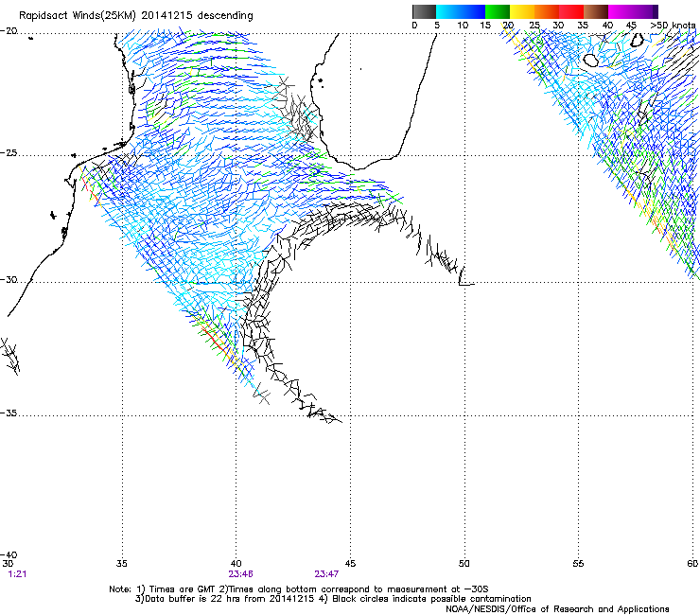Image resolution: width=700 pixels, height=615 pixels.
Task: Click the latitude label '-35'
Action: click(x=9, y=413)
